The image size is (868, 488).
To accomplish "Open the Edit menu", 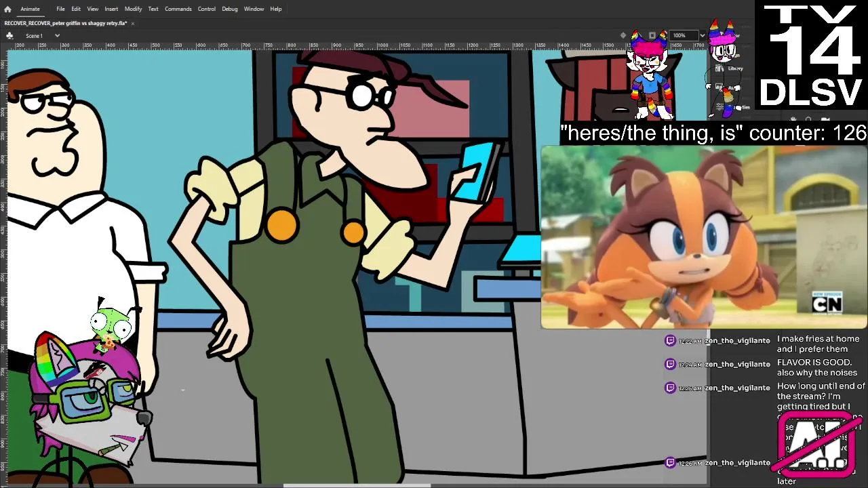I will click(x=76, y=9).
